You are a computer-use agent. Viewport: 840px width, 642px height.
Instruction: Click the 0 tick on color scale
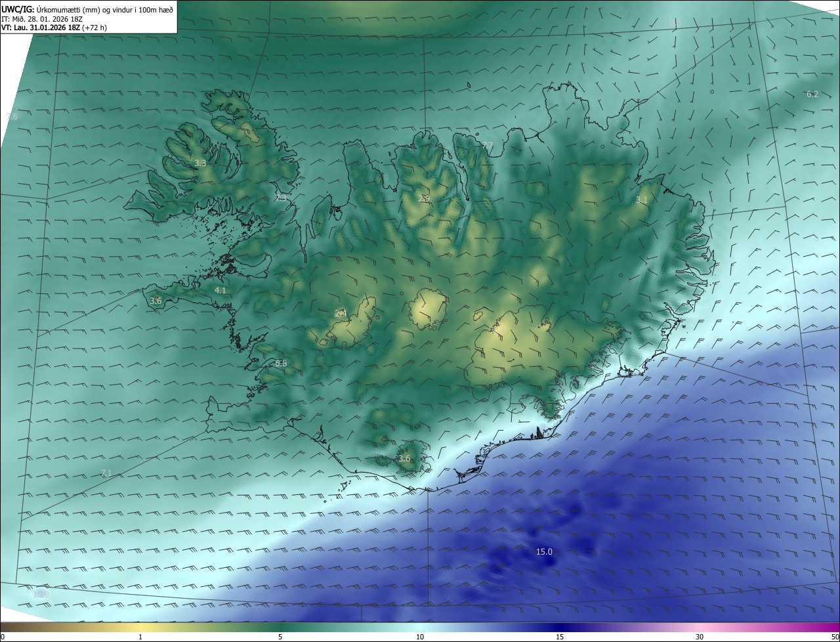[x=3, y=637]
